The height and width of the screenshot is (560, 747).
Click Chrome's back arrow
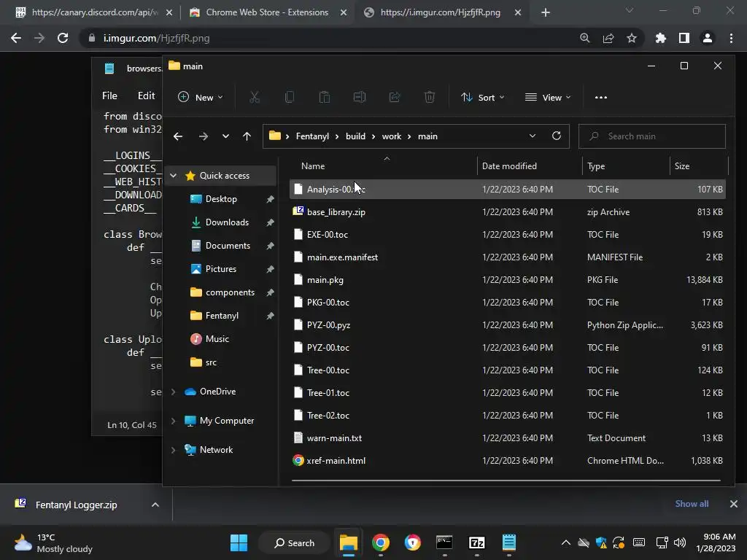pyautogui.click(x=16, y=38)
